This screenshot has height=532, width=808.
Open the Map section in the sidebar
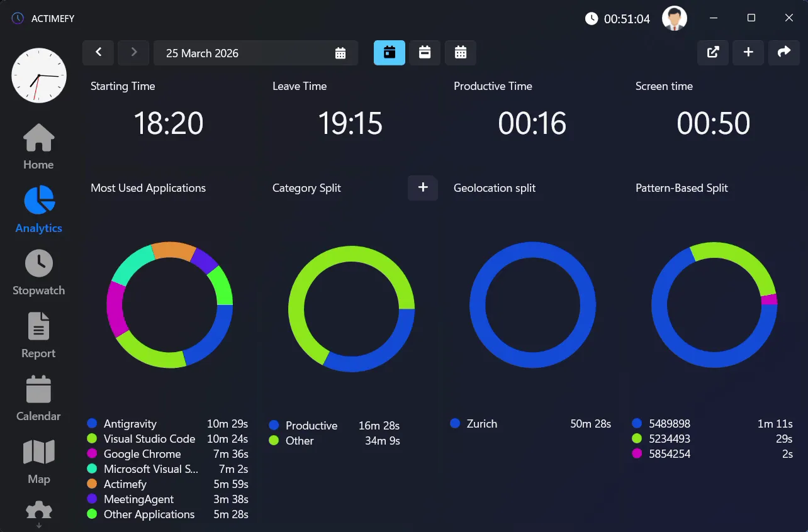click(38, 460)
